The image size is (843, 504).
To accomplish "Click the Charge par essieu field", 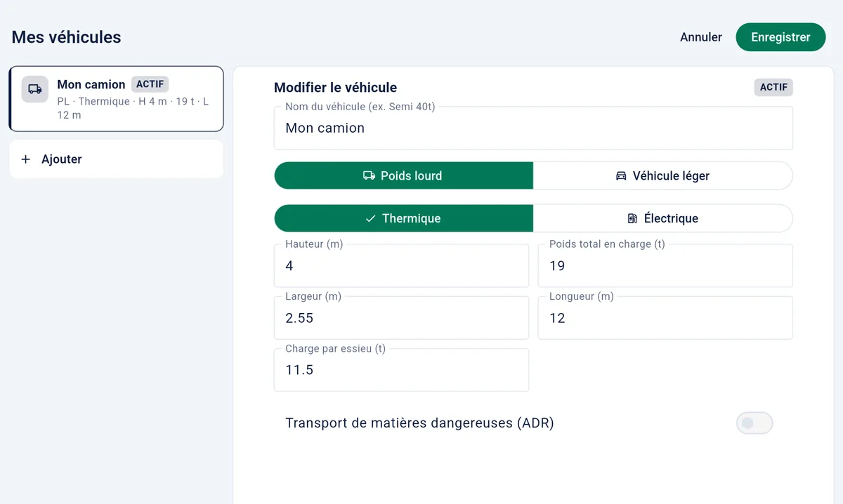I will pos(401,370).
